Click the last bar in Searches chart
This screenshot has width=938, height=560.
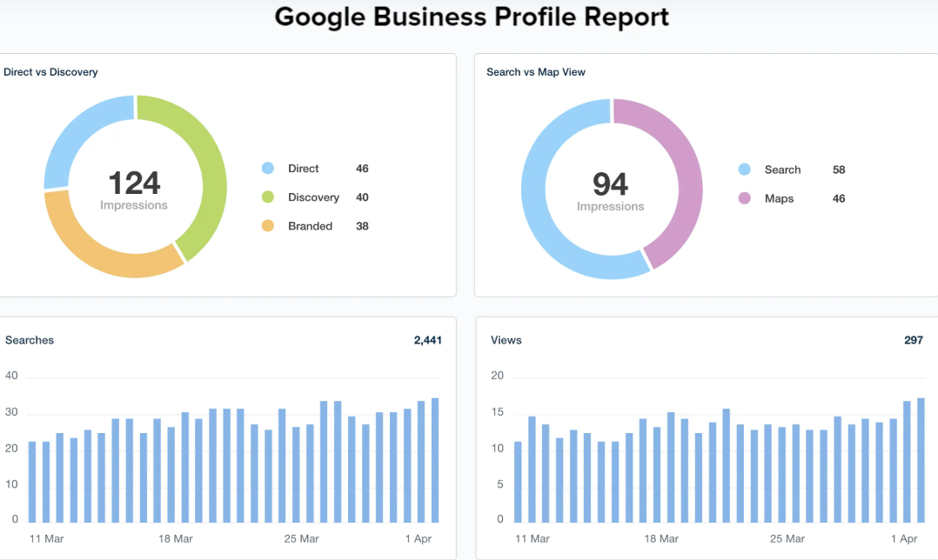(x=435, y=460)
